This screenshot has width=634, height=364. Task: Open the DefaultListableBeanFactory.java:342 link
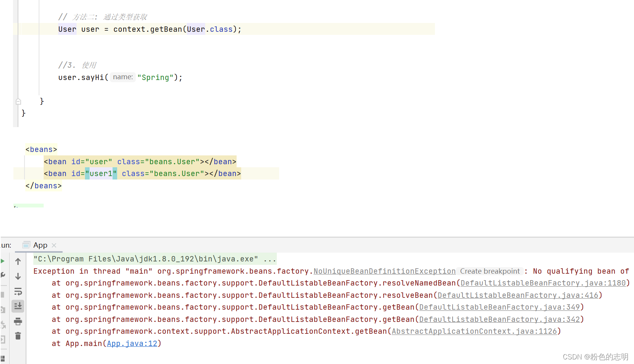click(x=499, y=320)
